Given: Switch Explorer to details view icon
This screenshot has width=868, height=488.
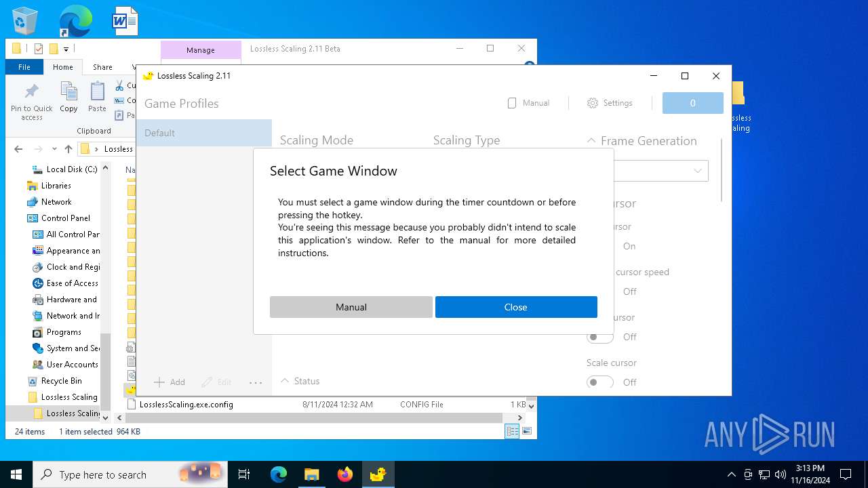Looking at the screenshot, I should (512, 431).
